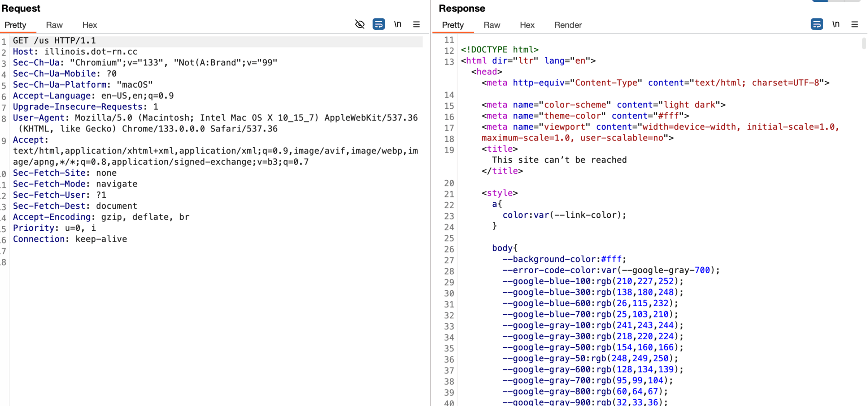Toggle word wrap in Request pane
868x406 pixels.
tap(378, 24)
